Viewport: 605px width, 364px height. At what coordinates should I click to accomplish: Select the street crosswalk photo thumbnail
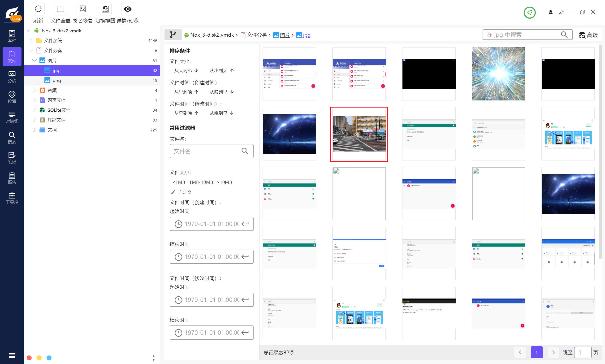[x=359, y=134]
